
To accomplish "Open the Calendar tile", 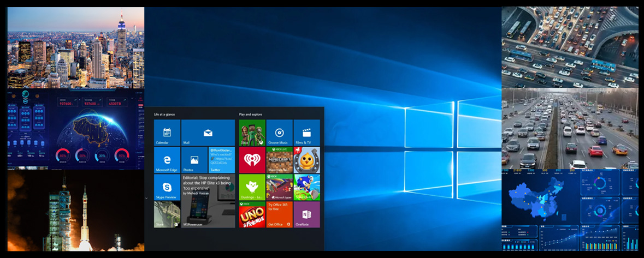I will coord(167,133).
